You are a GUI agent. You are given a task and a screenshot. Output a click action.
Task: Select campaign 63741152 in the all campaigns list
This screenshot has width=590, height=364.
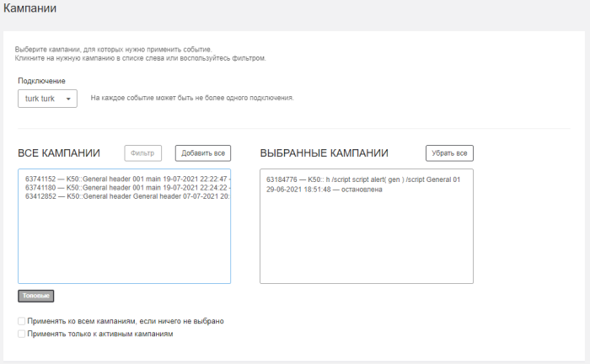point(126,179)
